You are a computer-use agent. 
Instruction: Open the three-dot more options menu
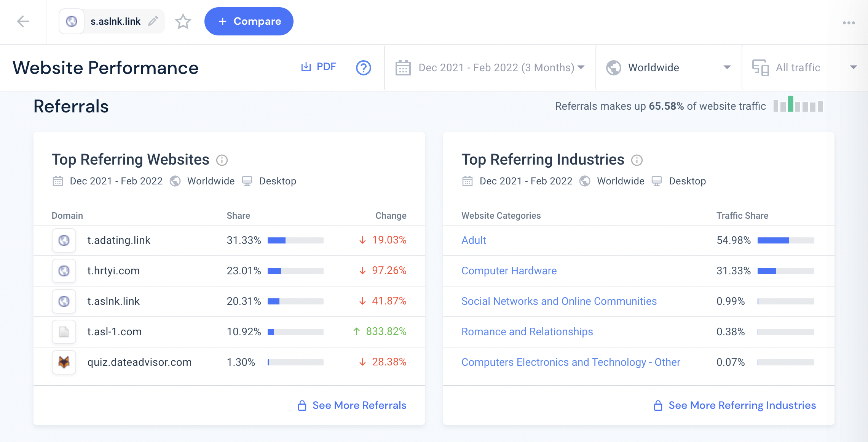tap(849, 23)
